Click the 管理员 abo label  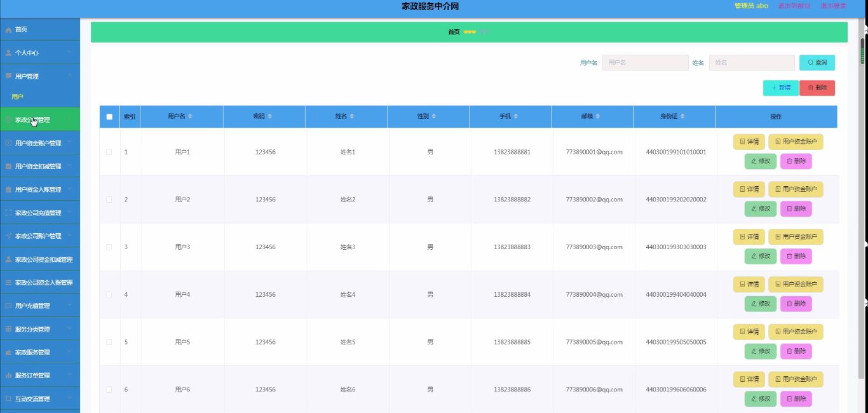[x=751, y=6]
